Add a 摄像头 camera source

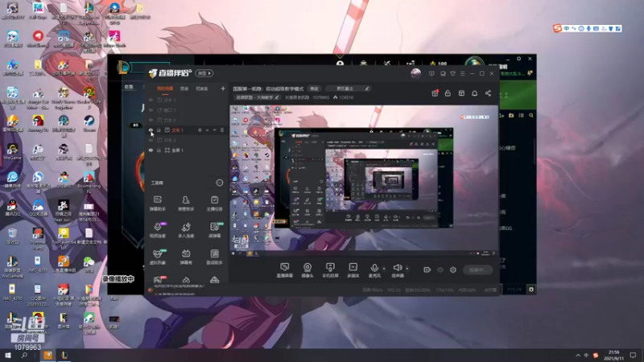[308, 270]
